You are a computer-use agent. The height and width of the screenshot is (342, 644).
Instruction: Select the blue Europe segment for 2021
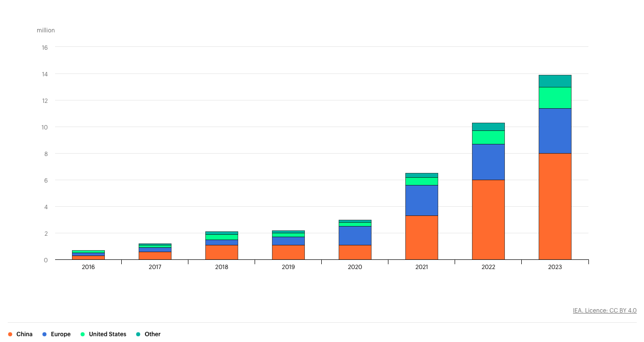pos(421,200)
